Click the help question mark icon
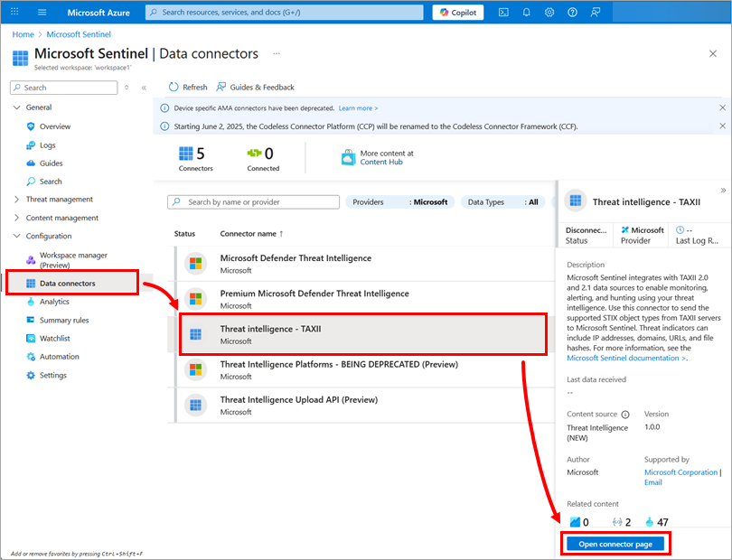Viewport: 732px width, 560px height. point(573,13)
